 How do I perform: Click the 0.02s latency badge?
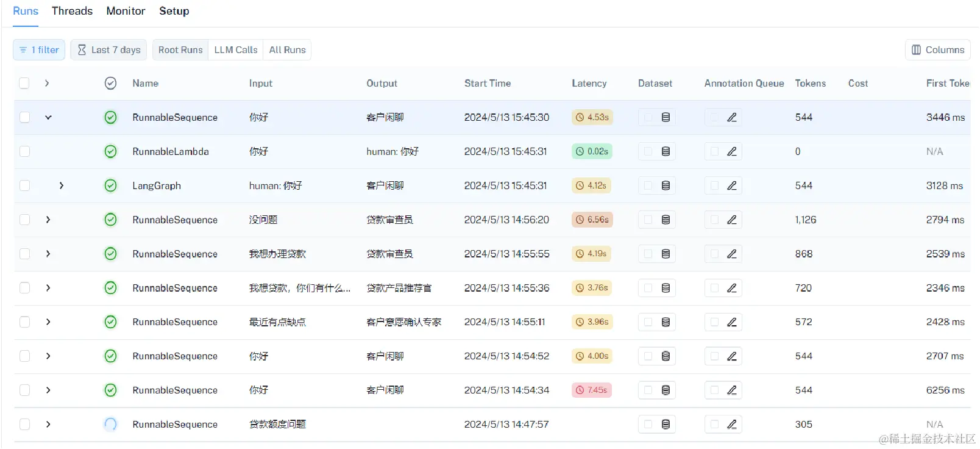[x=592, y=151]
